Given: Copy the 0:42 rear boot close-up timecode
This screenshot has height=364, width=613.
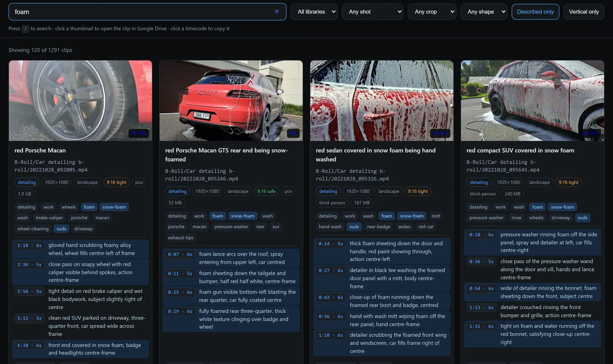Looking at the screenshot, I should (331, 297).
